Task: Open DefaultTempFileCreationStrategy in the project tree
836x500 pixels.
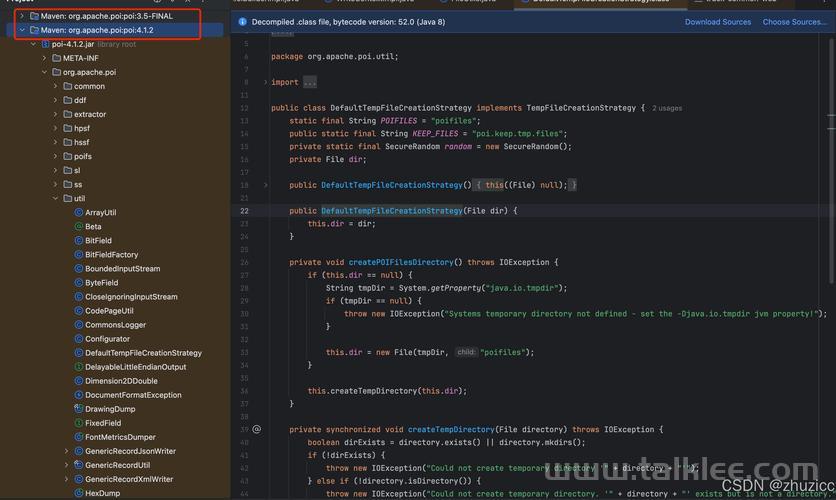Action: (143, 353)
